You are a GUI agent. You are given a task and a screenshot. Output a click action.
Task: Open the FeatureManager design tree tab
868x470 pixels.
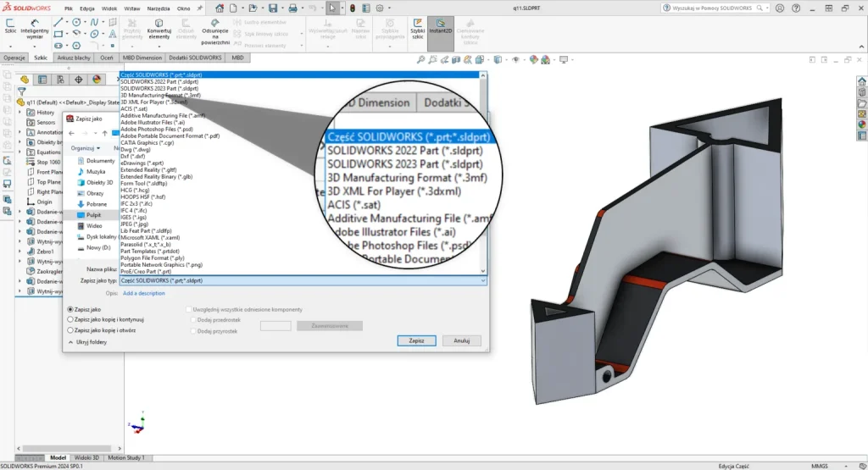[x=25, y=80]
